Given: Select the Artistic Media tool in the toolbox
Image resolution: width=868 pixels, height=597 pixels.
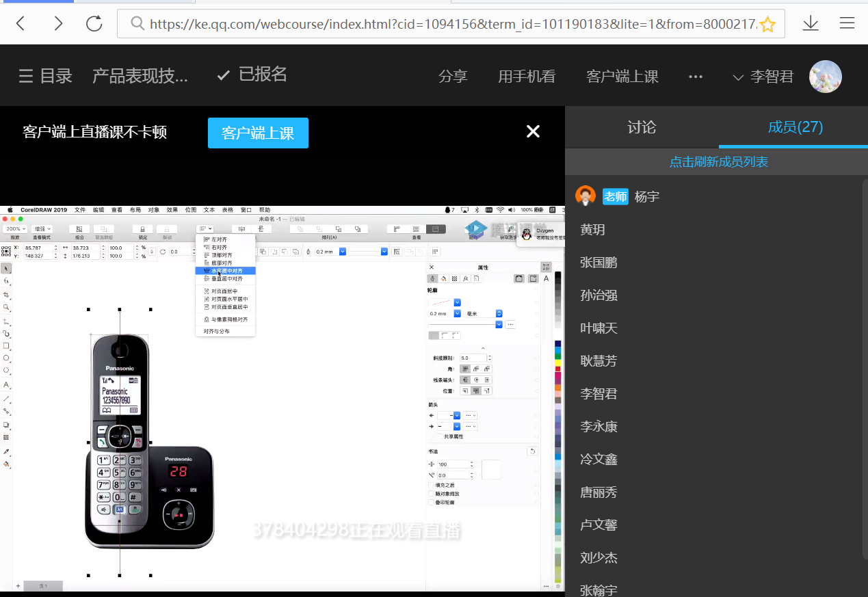Looking at the screenshot, I should click(x=6, y=333).
